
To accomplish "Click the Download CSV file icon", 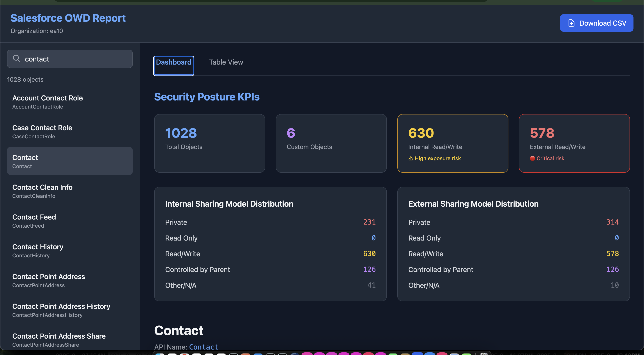I will point(571,23).
